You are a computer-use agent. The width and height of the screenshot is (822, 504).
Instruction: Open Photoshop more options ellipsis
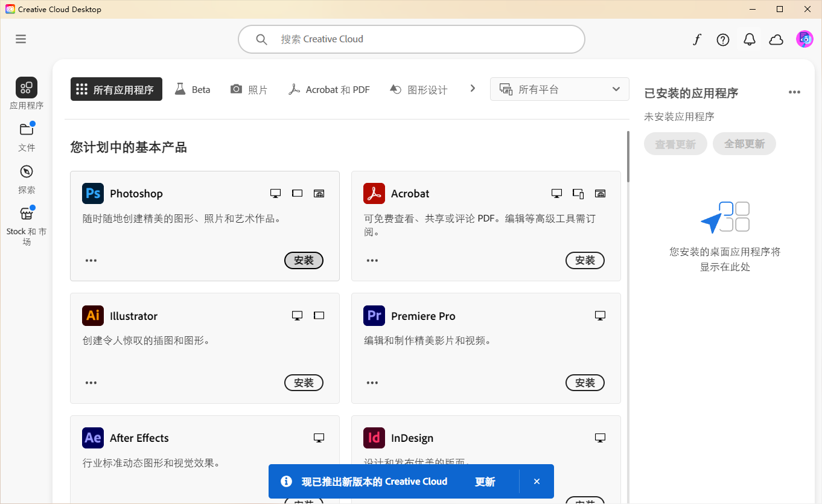tap(91, 261)
